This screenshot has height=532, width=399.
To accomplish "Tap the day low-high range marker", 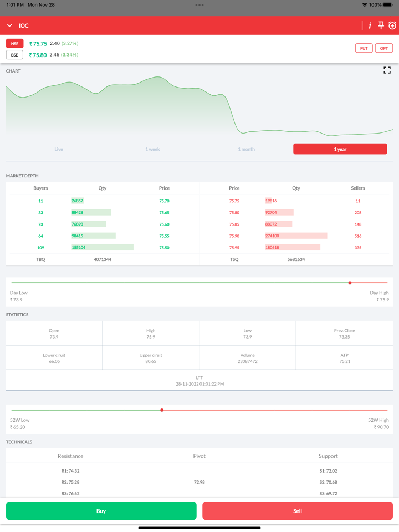I will (x=350, y=283).
